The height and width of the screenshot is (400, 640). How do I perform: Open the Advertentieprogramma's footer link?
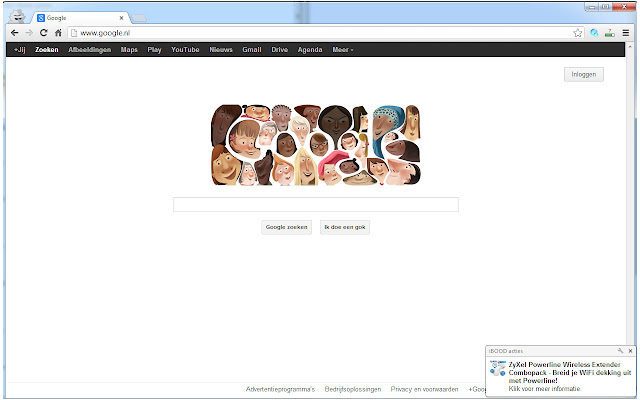(x=280, y=389)
